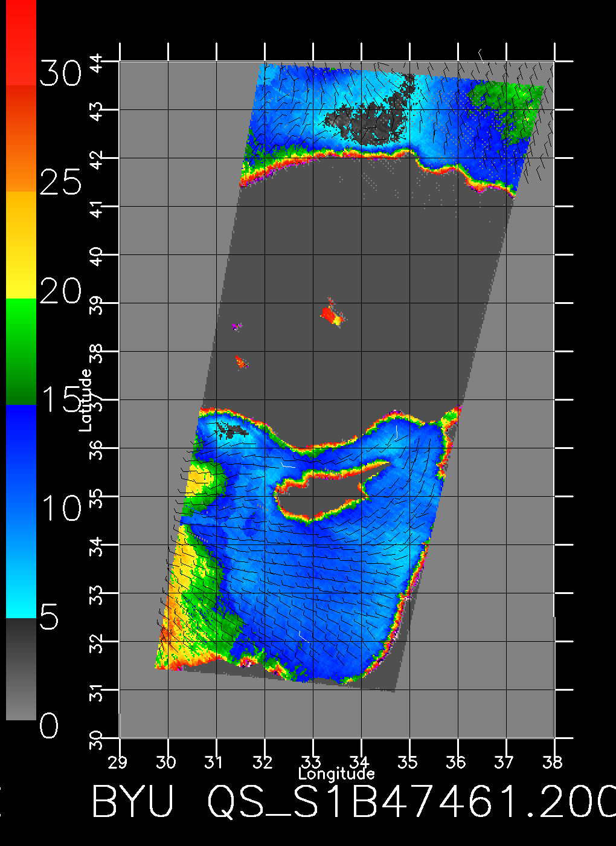The width and height of the screenshot is (616, 846).
Task: Click the orange segment of the color bar
Action: [x=21, y=138]
